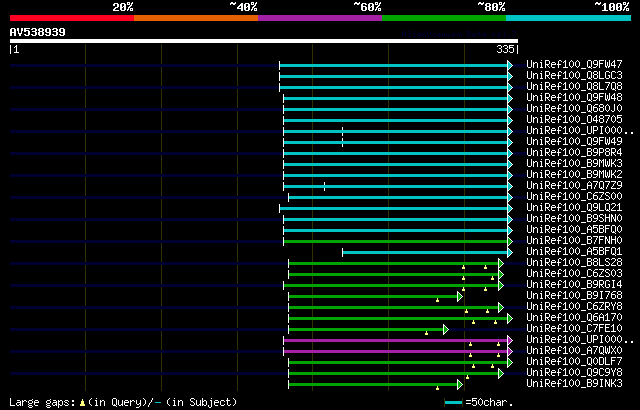Select the UniRef100_Q6A170 label
Image resolution: width=640 pixels, height=410 pixels.
coord(574,318)
